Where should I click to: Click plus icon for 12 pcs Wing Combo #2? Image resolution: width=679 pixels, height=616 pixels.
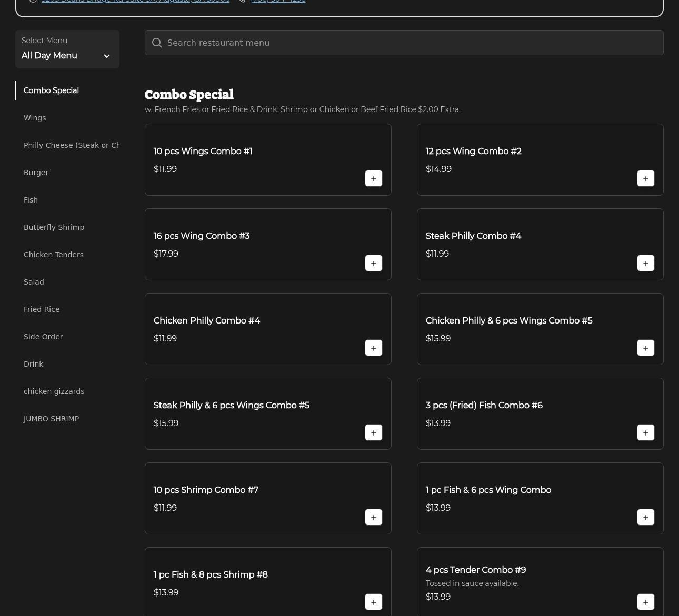point(645,179)
